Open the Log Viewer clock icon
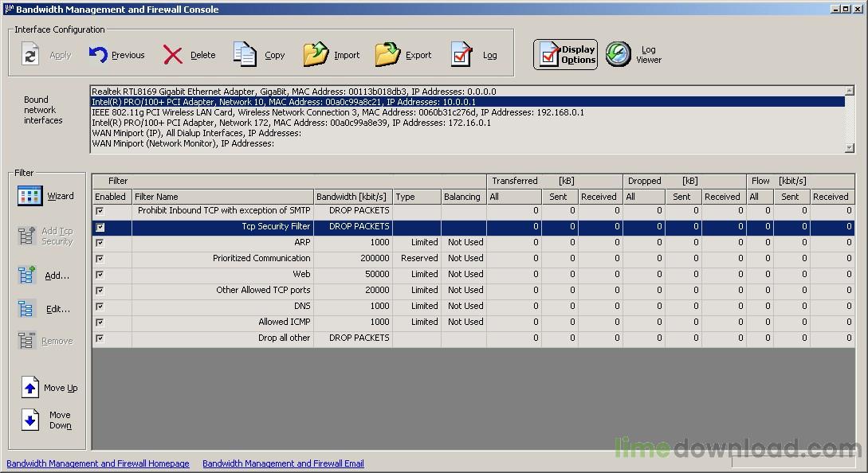The height and width of the screenshot is (473, 868). point(618,54)
